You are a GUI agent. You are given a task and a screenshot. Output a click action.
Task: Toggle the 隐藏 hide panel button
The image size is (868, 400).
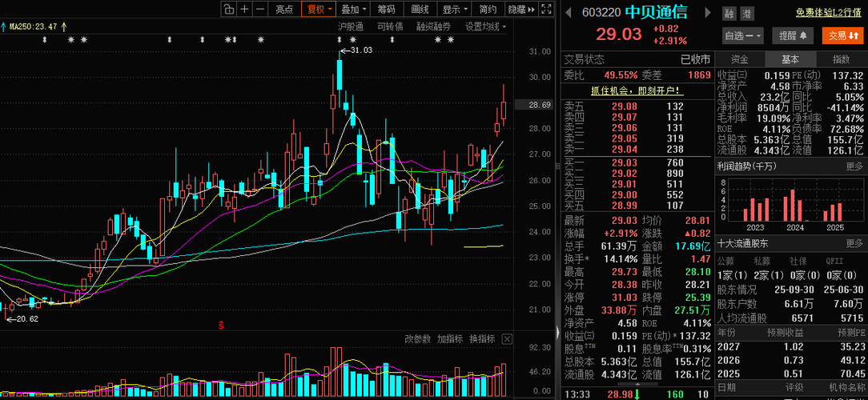[521, 9]
